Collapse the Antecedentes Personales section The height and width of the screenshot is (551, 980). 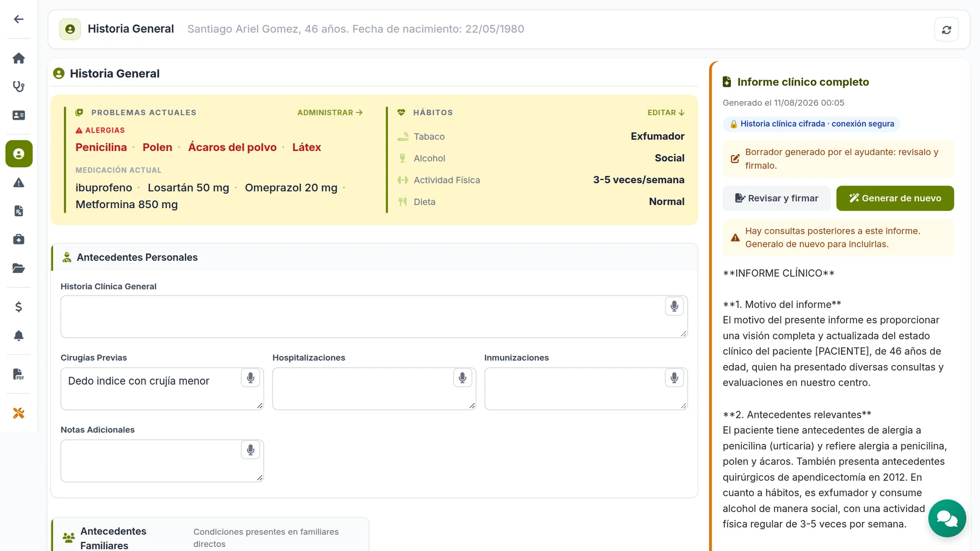[374, 258]
